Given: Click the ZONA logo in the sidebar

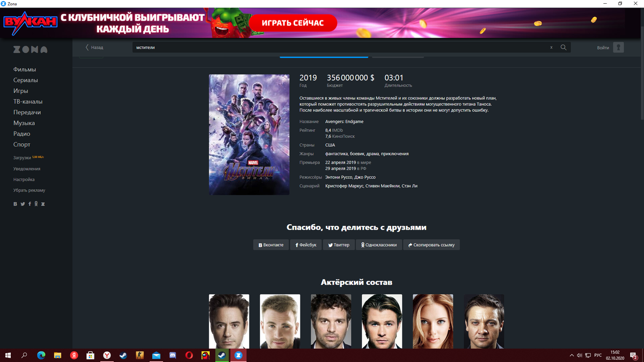Looking at the screenshot, I should coord(30,49).
